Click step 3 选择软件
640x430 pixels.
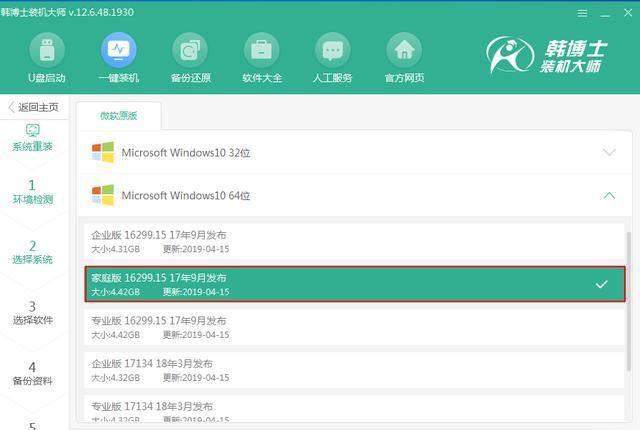(x=33, y=313)
